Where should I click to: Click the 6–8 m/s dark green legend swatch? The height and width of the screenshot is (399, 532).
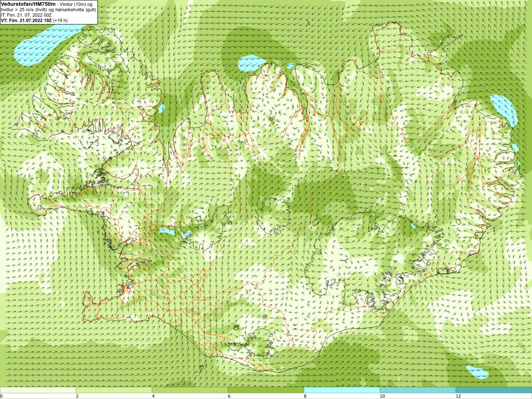pos(266,390)
